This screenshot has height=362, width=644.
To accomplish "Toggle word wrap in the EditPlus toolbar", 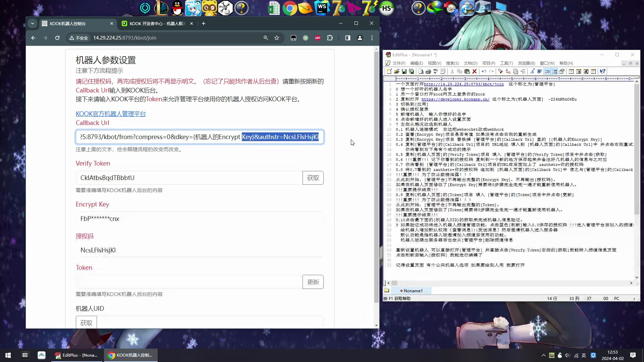I will coord(547,71).
